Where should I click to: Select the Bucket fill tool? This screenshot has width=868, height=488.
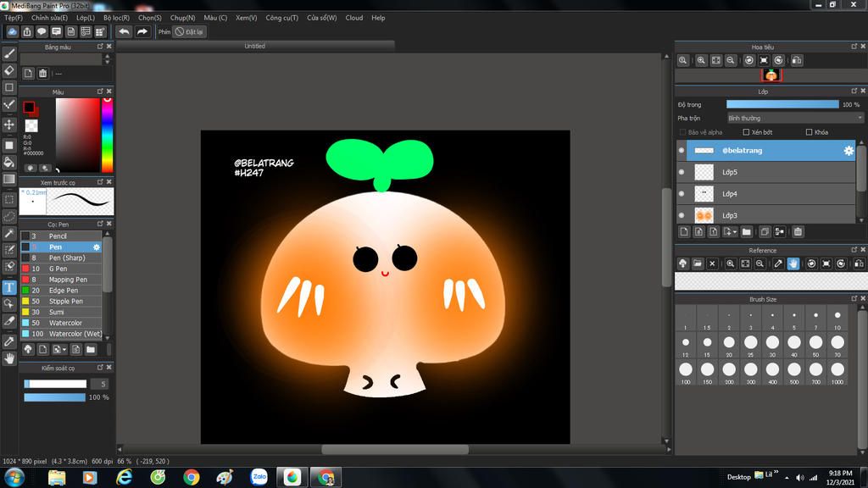tap(9, 162)
